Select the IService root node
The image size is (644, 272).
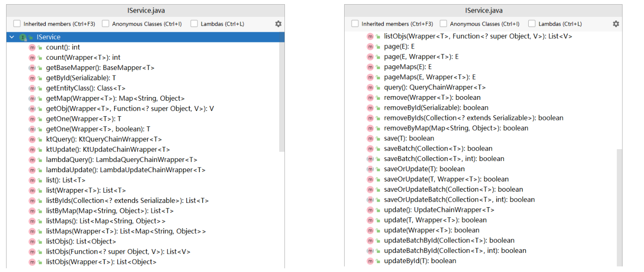pos(145,37)
